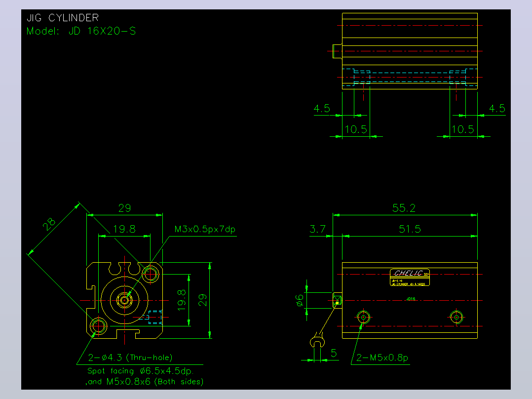
Task: Click the CHELIC nameplate on the cylinder
Action: (410, 277)
